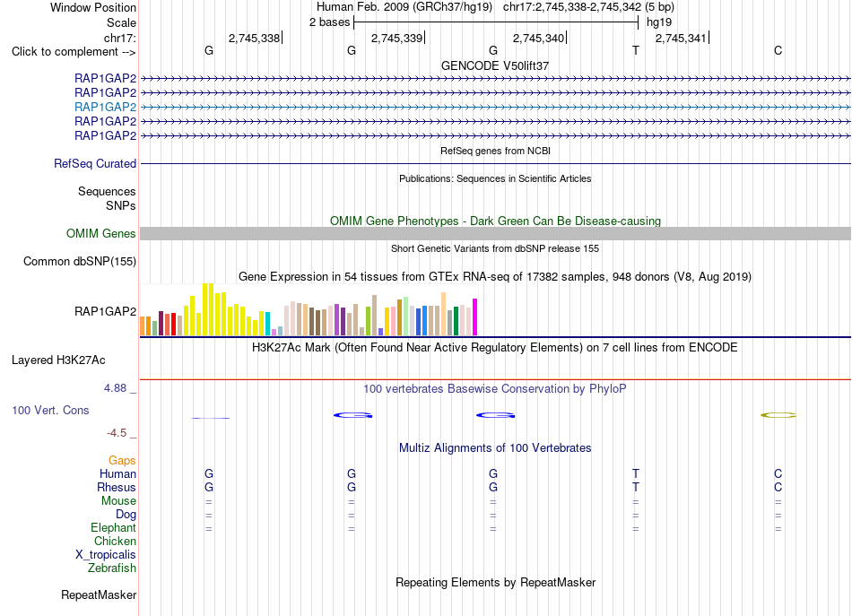852x616 pixels.
Task: Open 'Publications: Sequences in Scientific Articles' title
Action: (495, 178)
